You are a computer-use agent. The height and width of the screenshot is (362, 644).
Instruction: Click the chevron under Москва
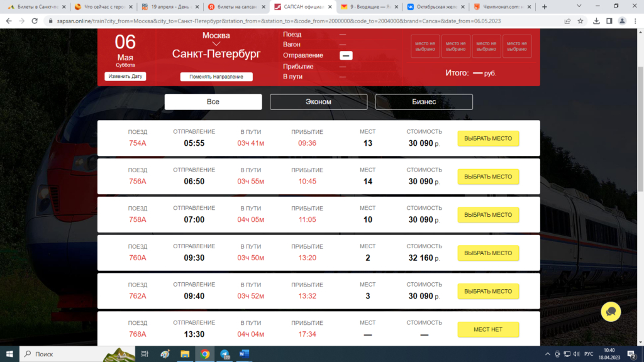coord(216,43)
